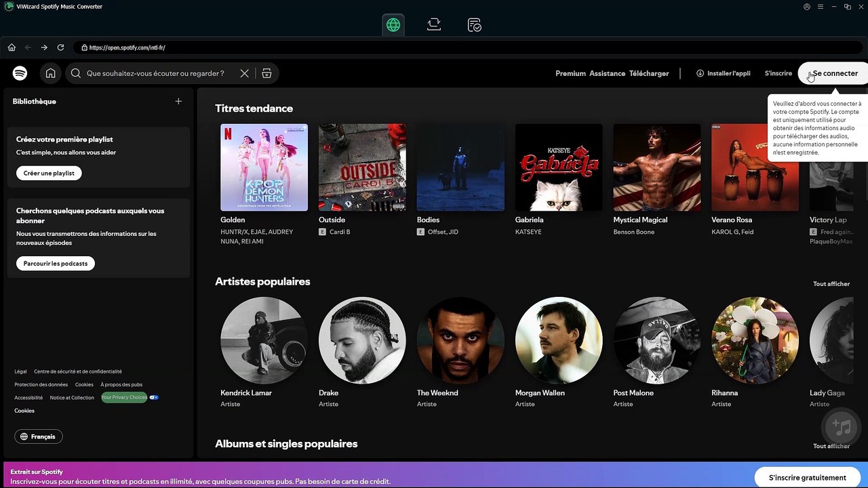
Task: Click the bold Cookies footer link
Action: (24, 411)
